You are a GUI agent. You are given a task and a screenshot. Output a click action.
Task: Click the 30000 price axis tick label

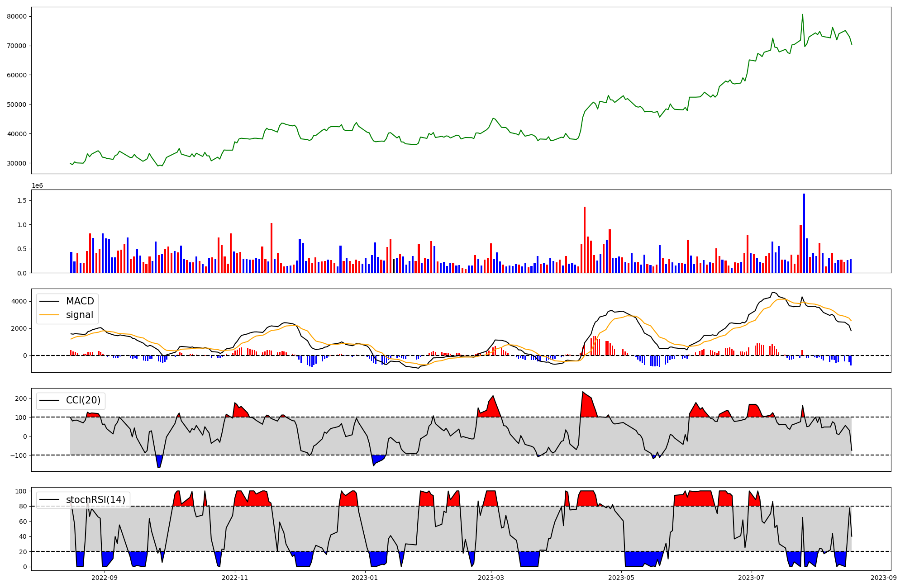click(x=17, y=163)
